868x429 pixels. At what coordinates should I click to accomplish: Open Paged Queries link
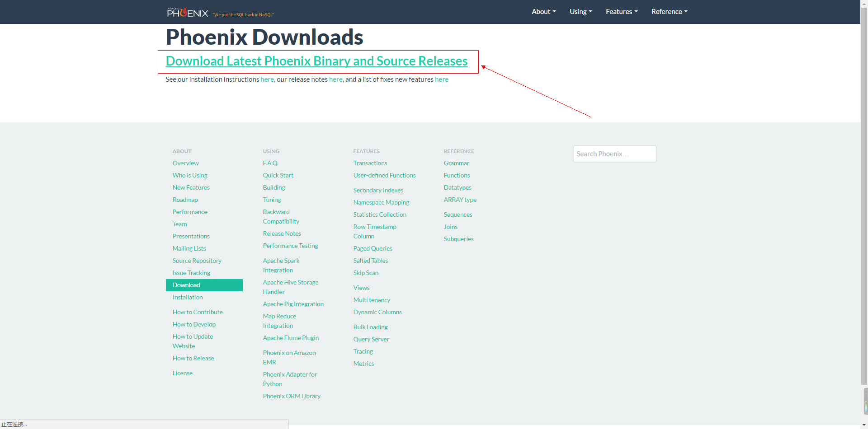(x=373, y=248)
